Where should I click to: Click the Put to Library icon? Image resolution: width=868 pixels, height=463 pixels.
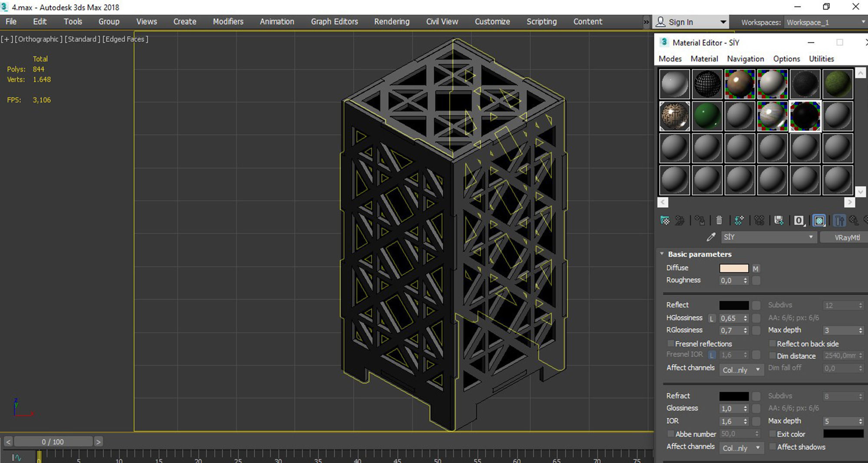(x=779, y=221)
